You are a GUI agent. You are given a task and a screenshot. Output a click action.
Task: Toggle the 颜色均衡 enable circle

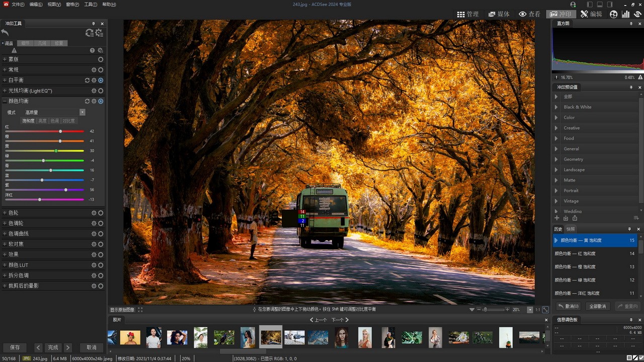[101, 101]
